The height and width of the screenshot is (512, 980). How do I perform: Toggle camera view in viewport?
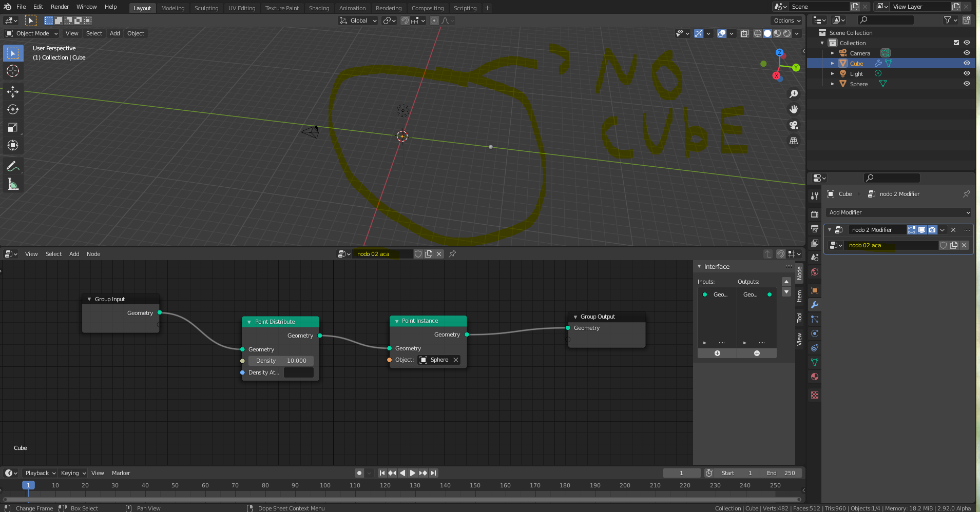pos(794,125)
